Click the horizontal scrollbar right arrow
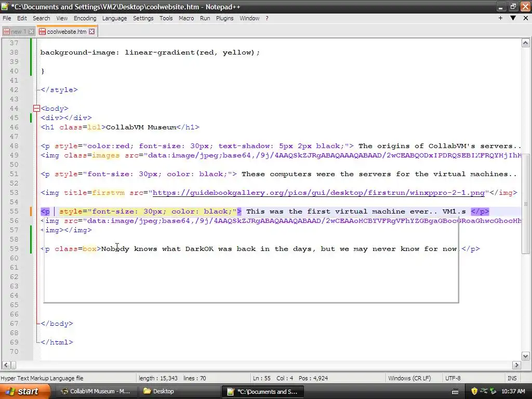The width and height of the screenshot is (532, 399). [516, 365]
